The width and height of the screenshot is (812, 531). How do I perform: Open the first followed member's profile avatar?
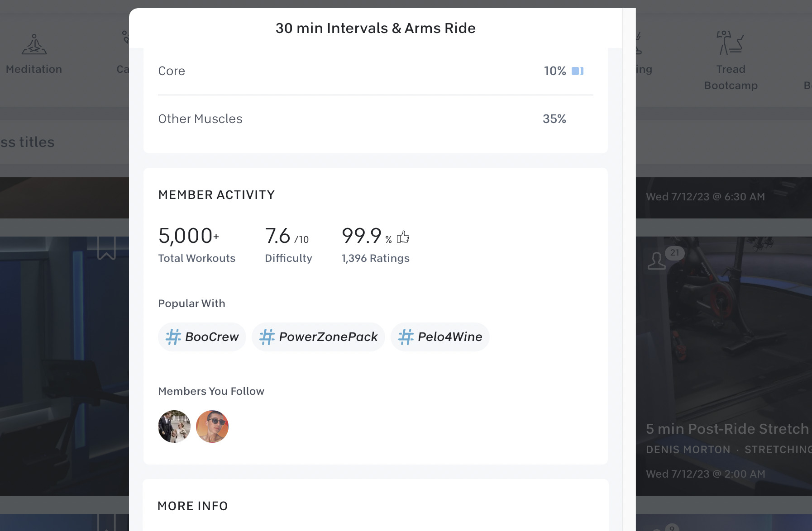click(174, 427)
